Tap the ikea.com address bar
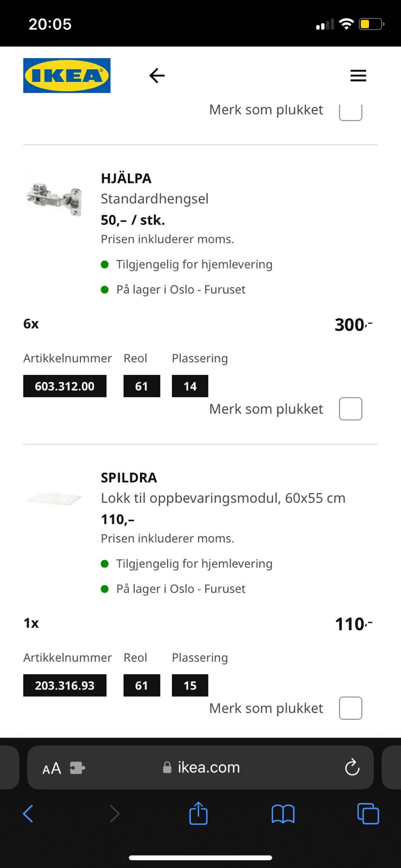 pyautogui.click(x=200, y=767)
